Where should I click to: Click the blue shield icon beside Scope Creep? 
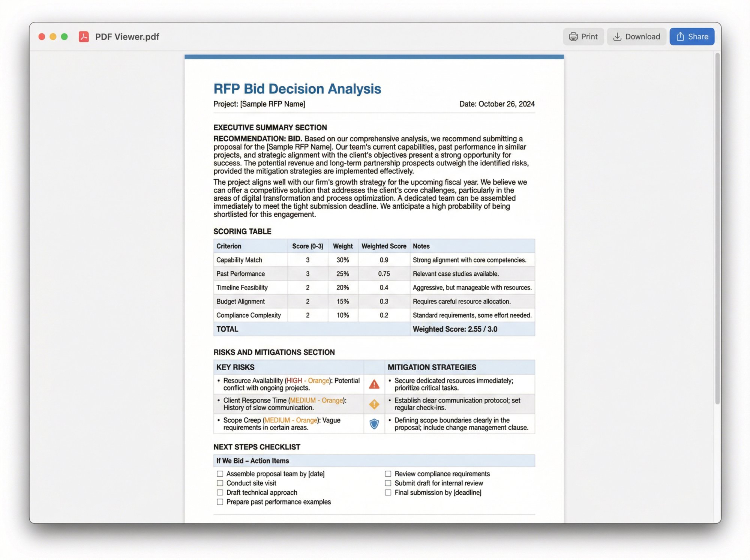coord(373,424)
